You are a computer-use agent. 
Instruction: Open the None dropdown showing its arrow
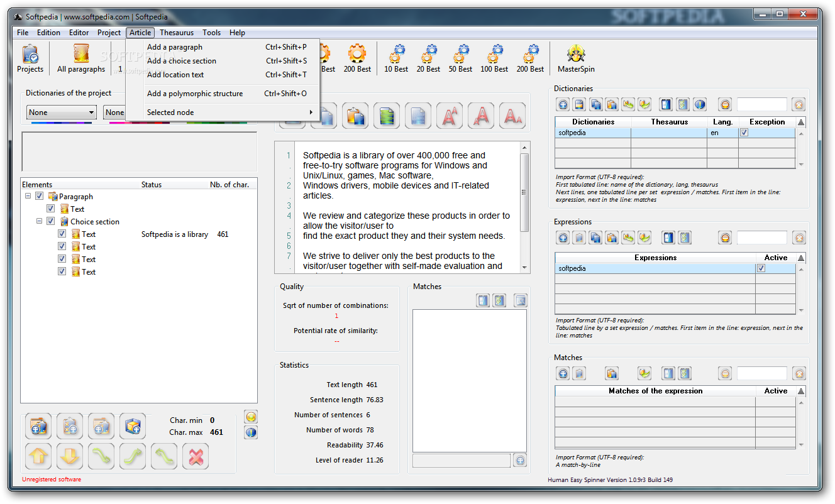(62, 112)
